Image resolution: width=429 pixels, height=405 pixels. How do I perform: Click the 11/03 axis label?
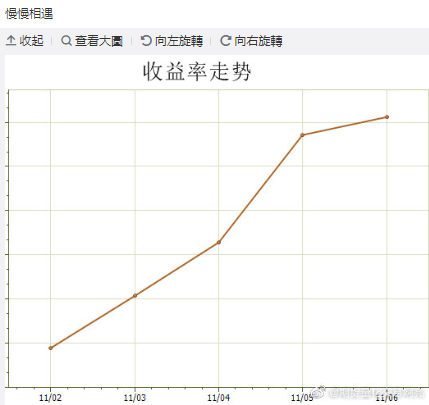135,397
